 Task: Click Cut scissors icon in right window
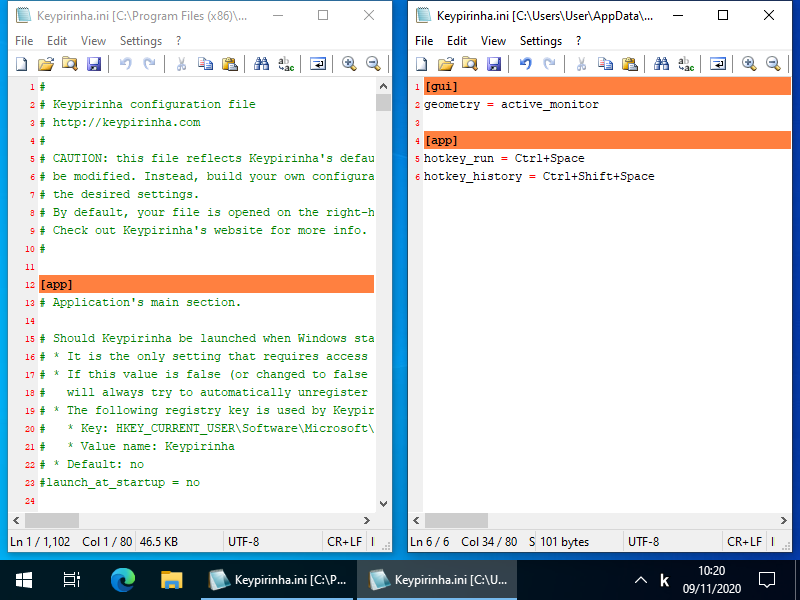(x=581, y=64)
